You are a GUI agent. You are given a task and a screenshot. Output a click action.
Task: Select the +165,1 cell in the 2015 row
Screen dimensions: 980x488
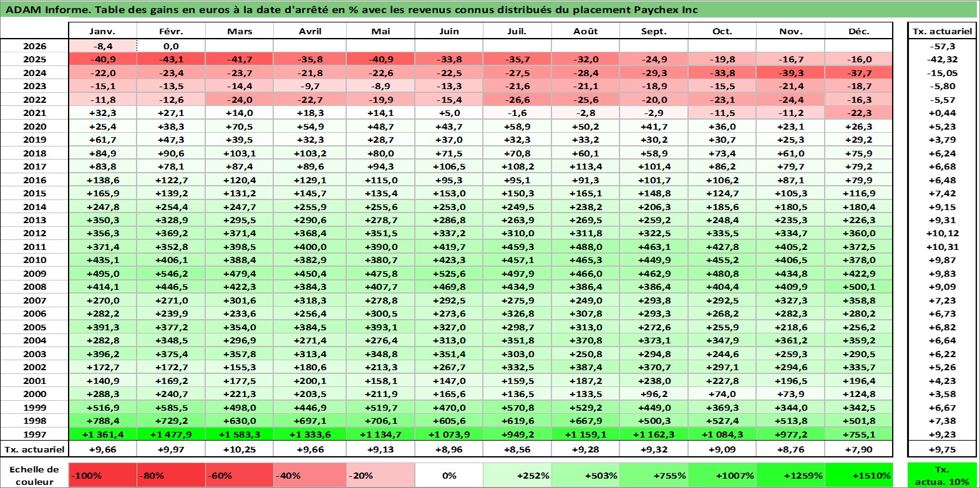tap(585, 193)
